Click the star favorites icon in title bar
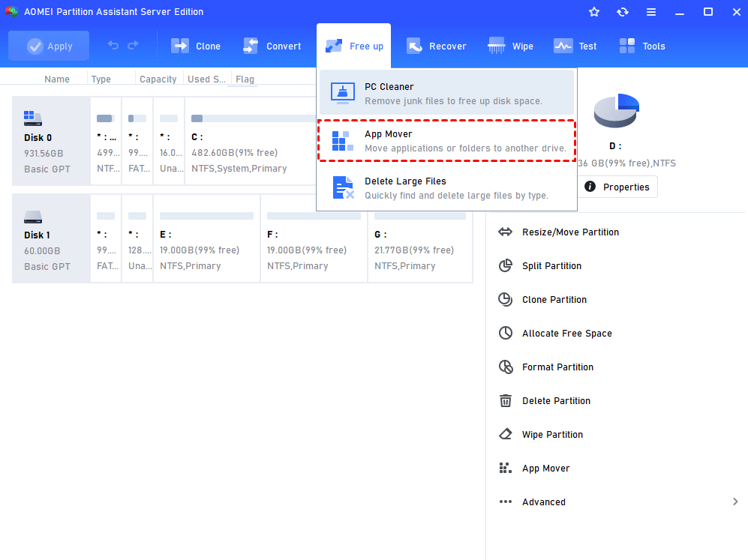The image size is (748, 560). click(594, 12)
